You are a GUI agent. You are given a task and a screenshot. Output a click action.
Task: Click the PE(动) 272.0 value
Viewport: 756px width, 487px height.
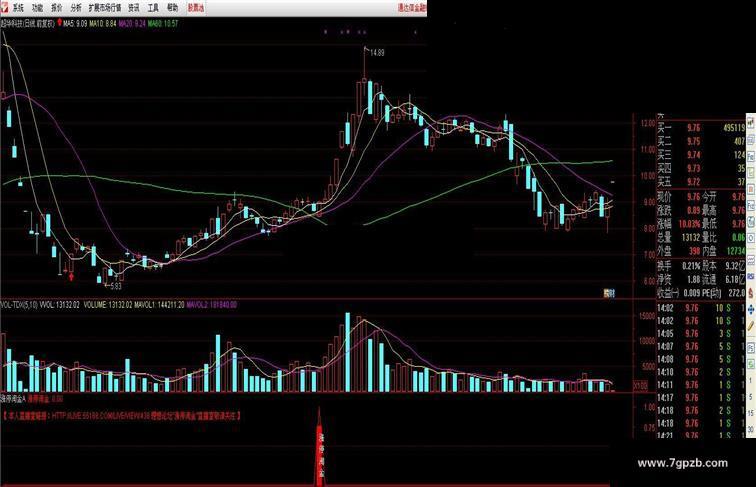point(737,293)
